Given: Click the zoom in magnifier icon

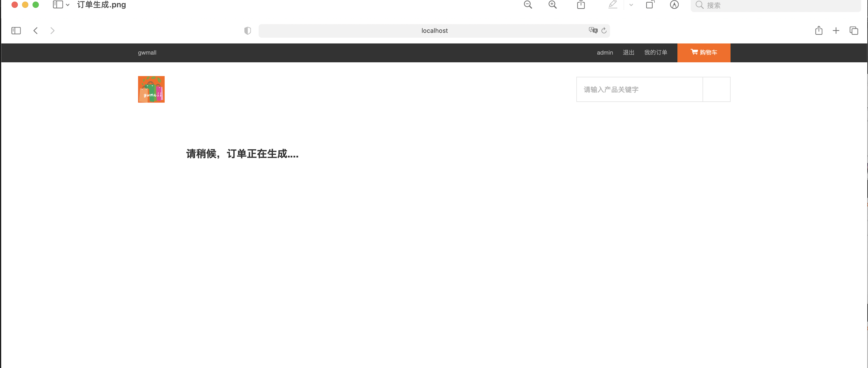Looking at the screenshot, I should click(552, 5).
